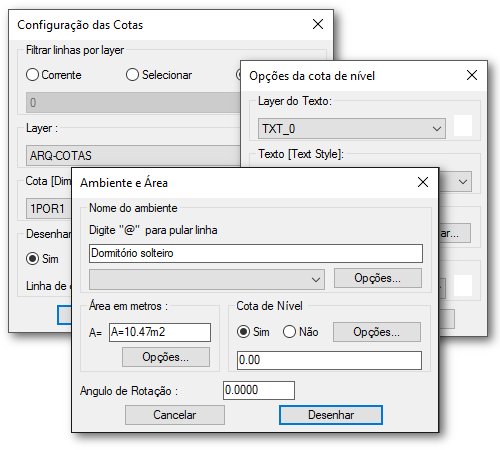Close the Configuração das Cotas dialog
Viewport: 500px width, 450px height.
pyautogui.click(x=318, y=24)
